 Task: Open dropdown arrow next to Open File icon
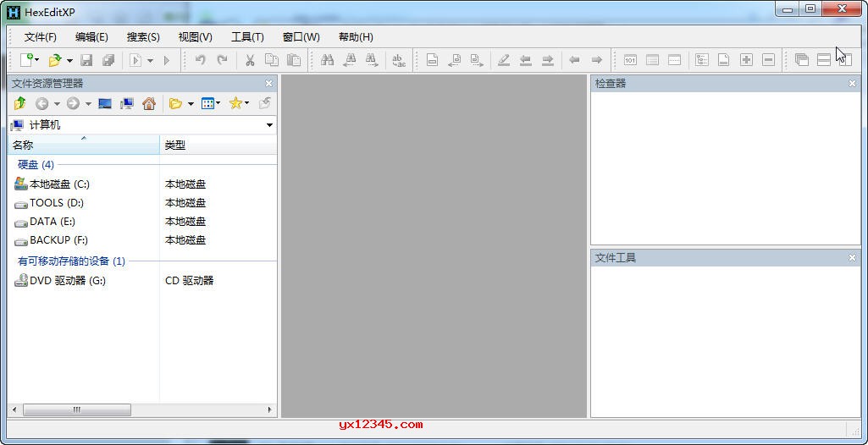69,61
